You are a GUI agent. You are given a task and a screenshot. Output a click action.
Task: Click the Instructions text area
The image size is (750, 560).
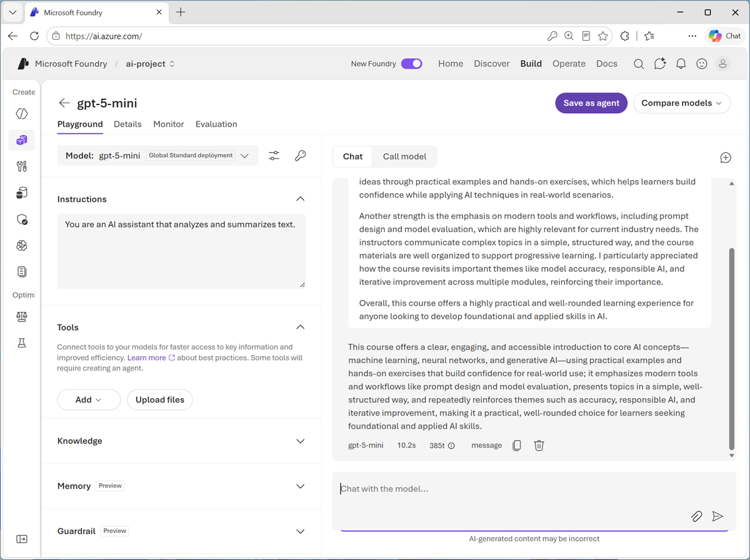click(181, 251)
